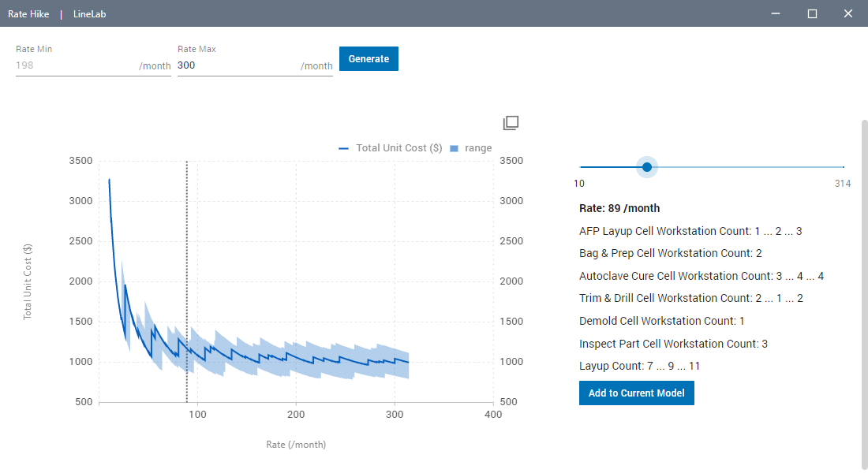Click the Generate button
Screen dimensions: 868x473
[369, 59]
